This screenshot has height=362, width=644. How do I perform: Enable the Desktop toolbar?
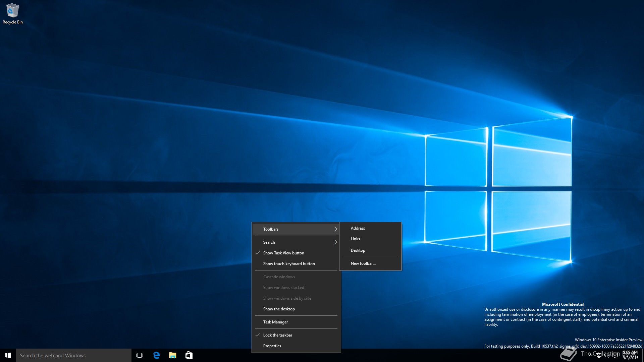370,250
